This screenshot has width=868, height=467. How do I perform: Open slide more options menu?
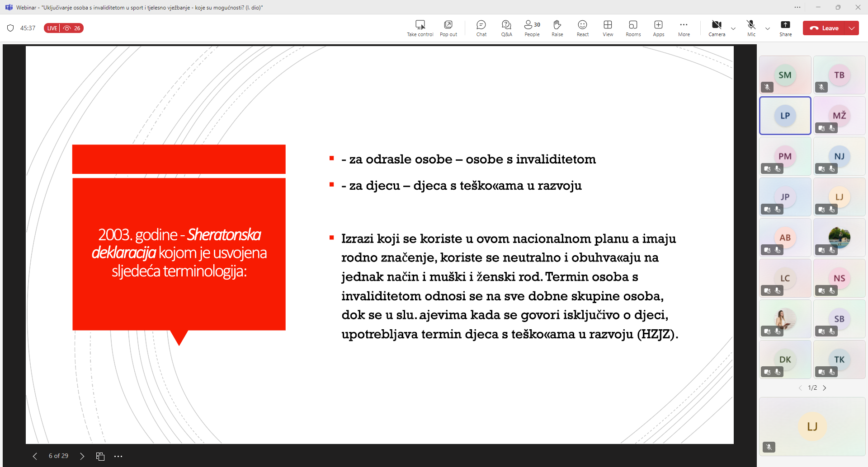tap(118, 456)
